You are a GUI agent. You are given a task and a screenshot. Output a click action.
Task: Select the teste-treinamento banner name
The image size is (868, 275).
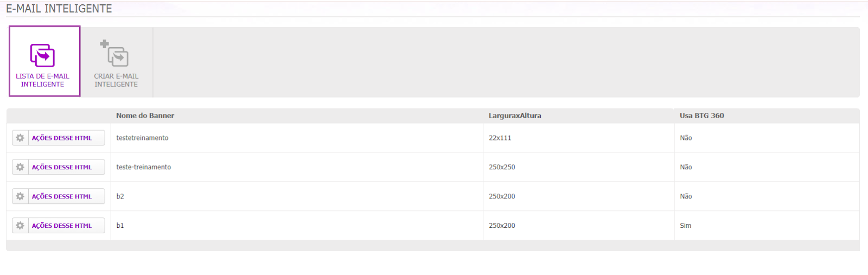tap(143, 167)
